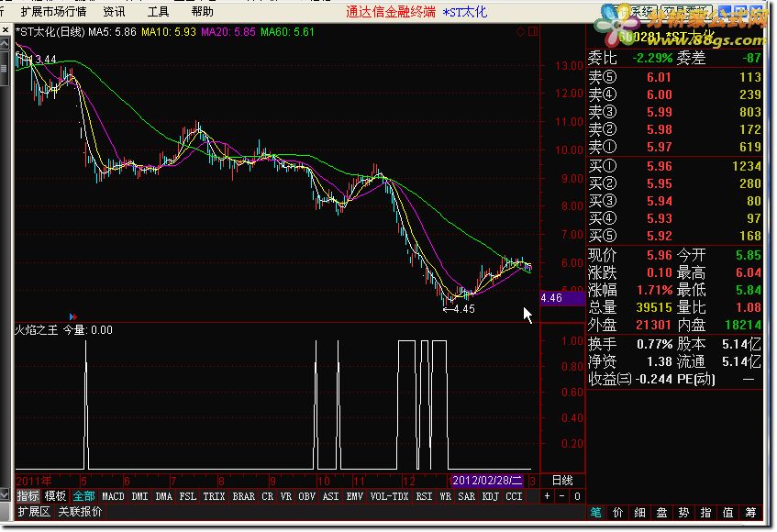
Task: Switch indicator to KDJ
Action: coord(491,496)
